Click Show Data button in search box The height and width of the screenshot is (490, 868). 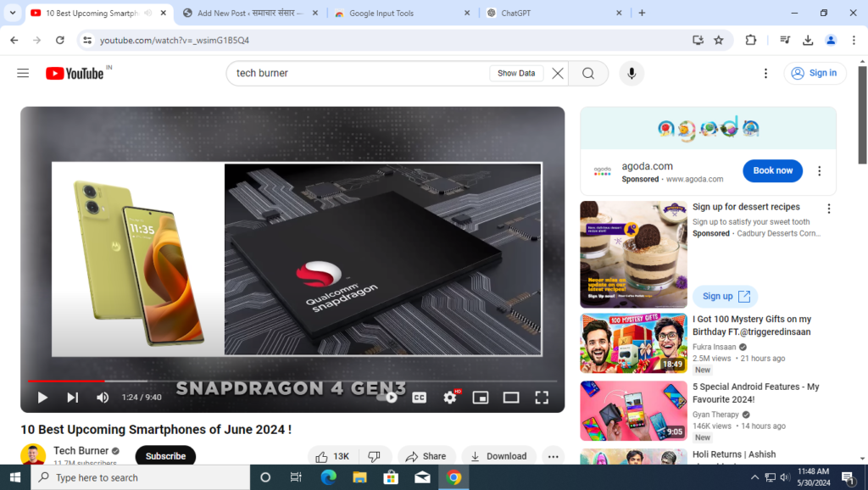pyautogui.click(x=516, y=73)
